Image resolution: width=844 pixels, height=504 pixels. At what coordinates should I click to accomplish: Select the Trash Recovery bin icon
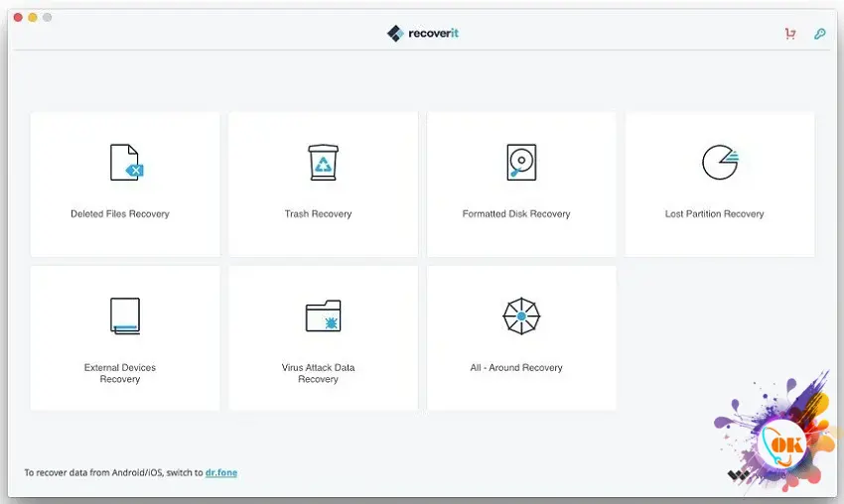[x=323, y=162]
